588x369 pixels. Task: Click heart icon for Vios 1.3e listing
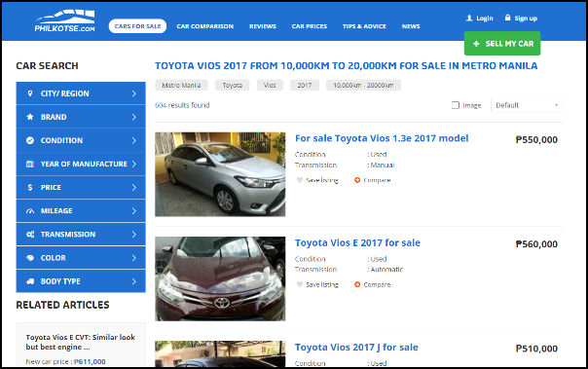299,180
